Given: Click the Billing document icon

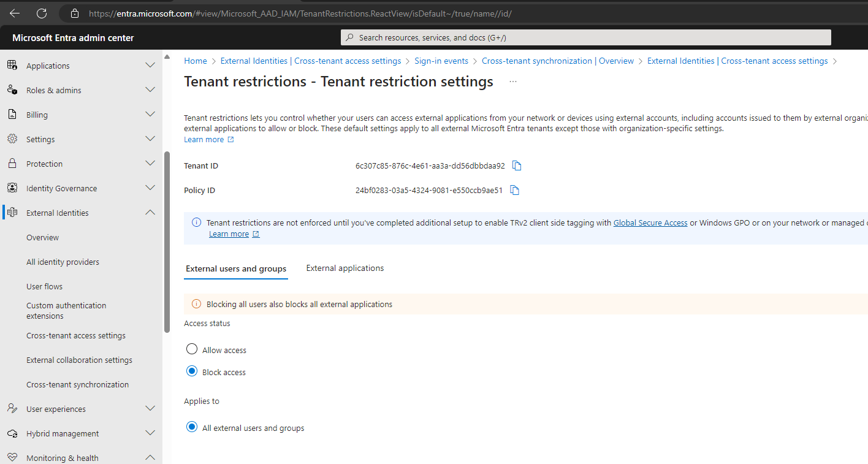Looking at the screenshot, I should pyautogui.click(x=12, y=115).
